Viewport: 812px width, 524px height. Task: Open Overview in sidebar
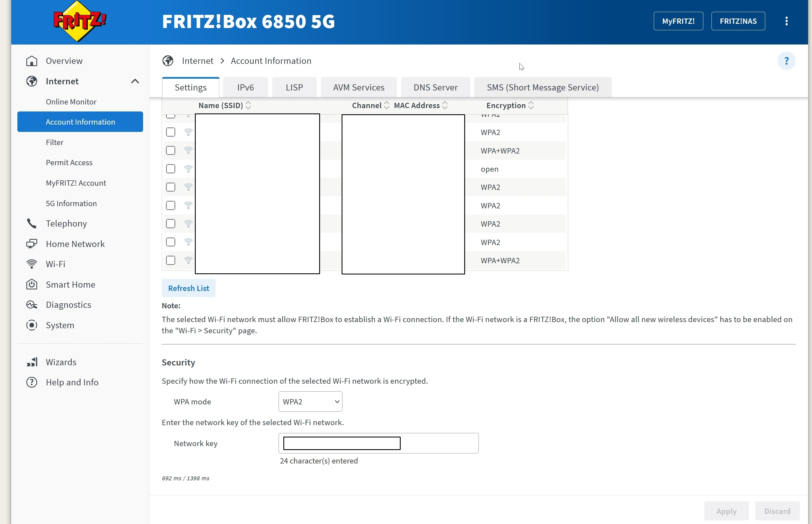64,61
